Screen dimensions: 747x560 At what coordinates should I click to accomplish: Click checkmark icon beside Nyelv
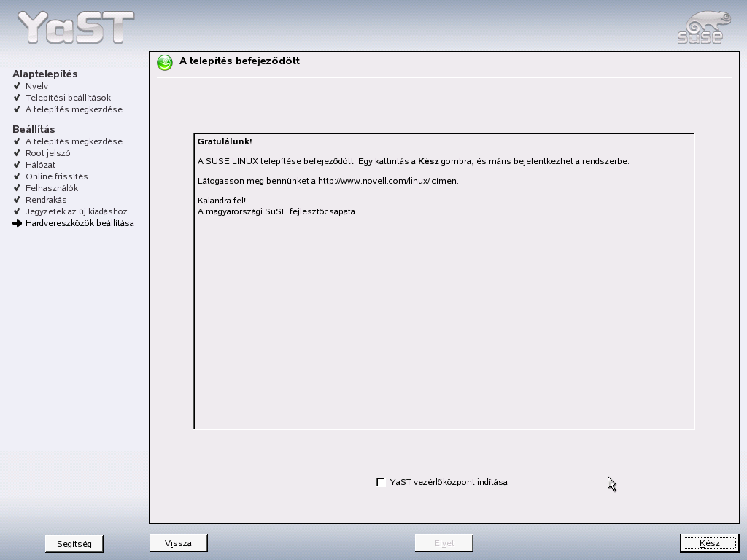tap(18, 86)
